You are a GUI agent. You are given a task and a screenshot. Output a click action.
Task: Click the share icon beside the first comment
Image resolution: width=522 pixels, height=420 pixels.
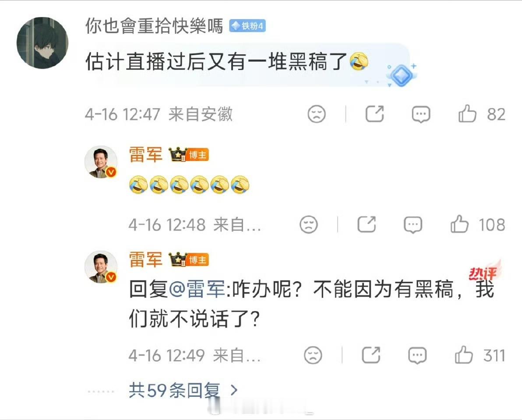click(x=374, y=114)
